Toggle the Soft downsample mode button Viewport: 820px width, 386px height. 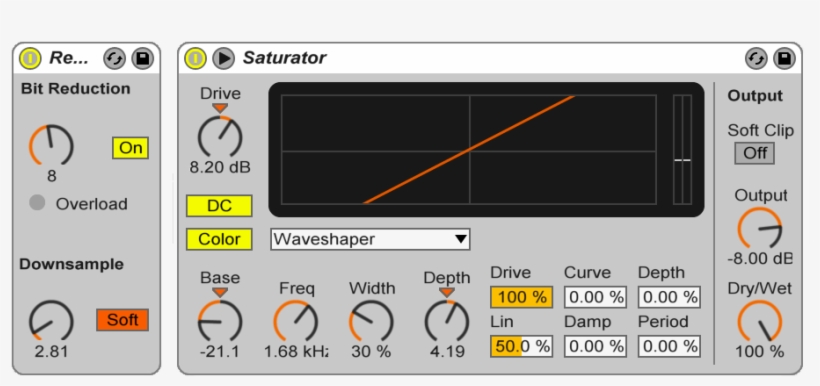122,320
